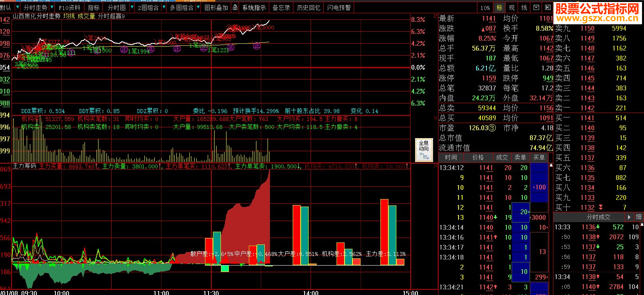Open the 备忘录 toolbar button
Viewport: 644px width, 295px height.
coord(281,8)
